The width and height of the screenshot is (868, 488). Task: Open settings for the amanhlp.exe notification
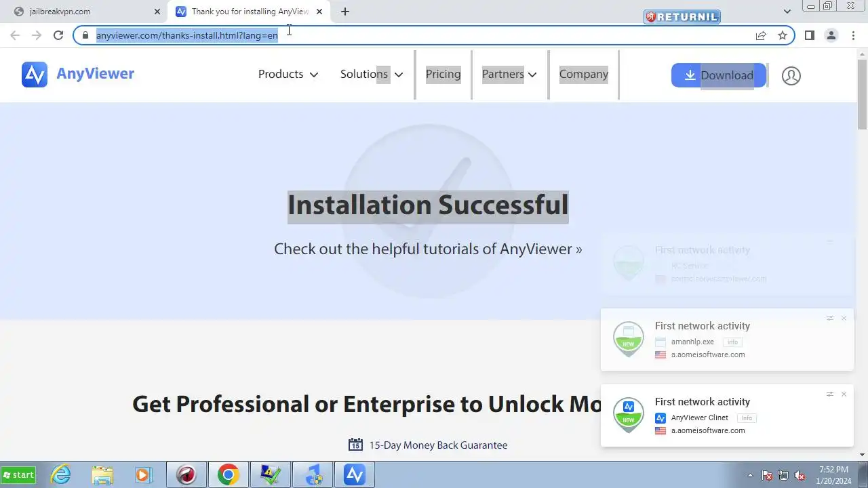829,318
